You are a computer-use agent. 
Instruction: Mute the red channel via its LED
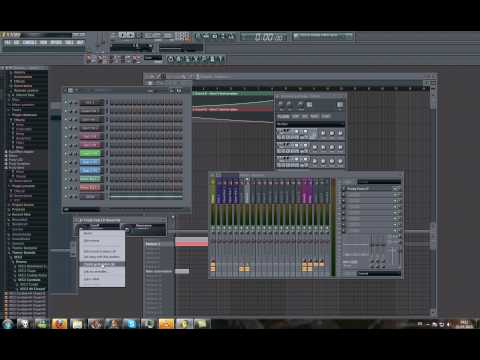click(x=66, y=188)
